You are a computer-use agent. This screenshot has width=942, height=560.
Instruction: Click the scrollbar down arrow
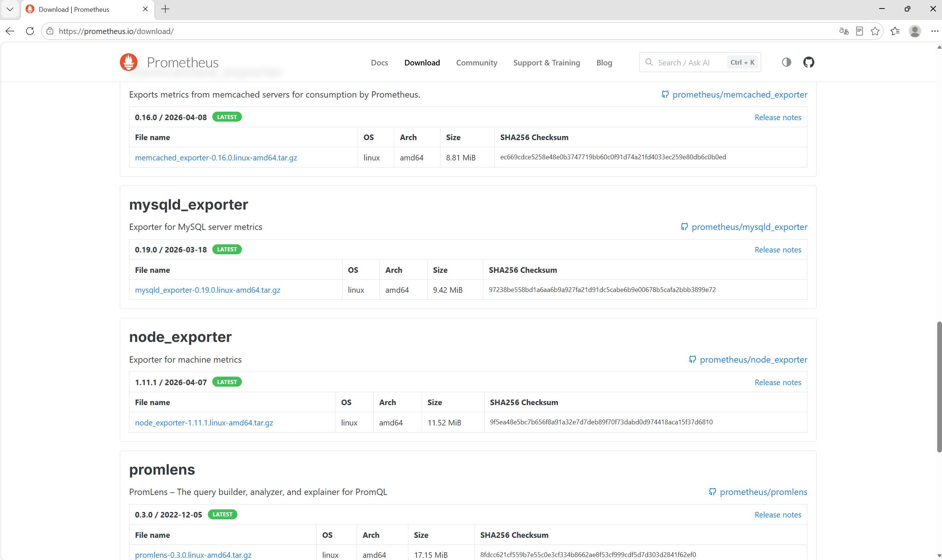[x=939, y=556]
